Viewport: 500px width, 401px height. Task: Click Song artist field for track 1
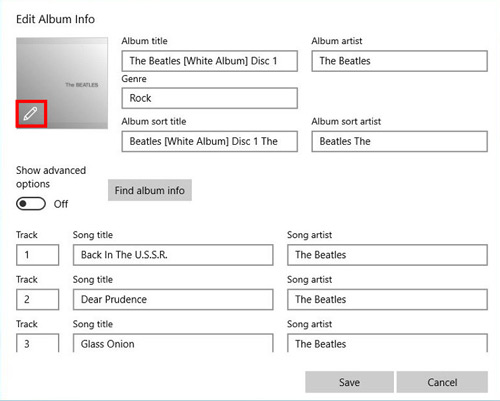[387, 255]
